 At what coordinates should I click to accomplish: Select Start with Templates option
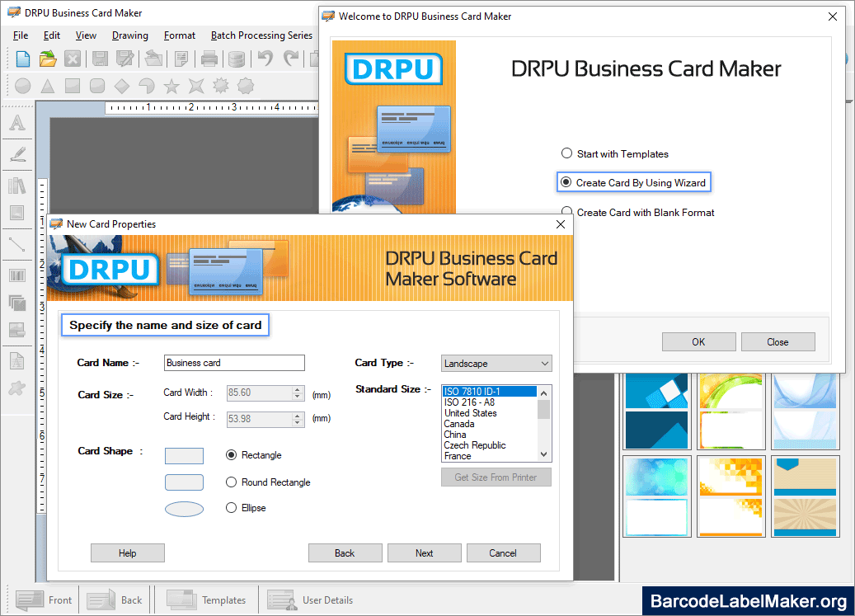(x=614, y=153)
